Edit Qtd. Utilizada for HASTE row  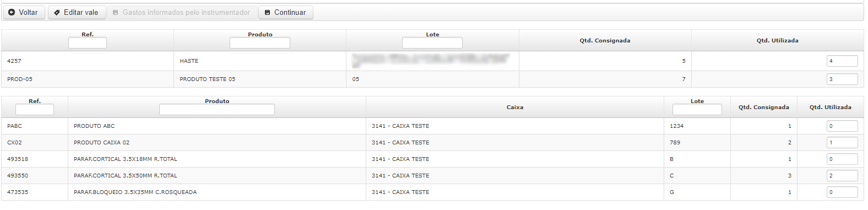tap(842, 61)
